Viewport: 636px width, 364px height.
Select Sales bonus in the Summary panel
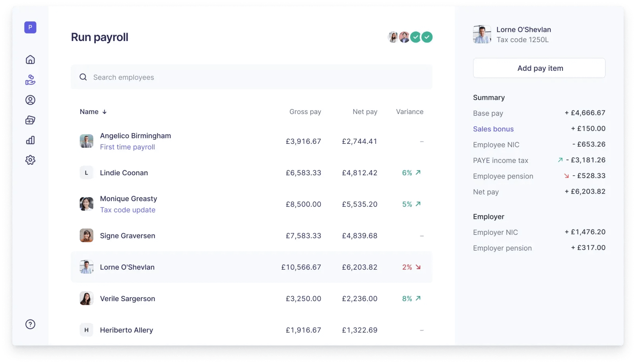tap(493, 129)
